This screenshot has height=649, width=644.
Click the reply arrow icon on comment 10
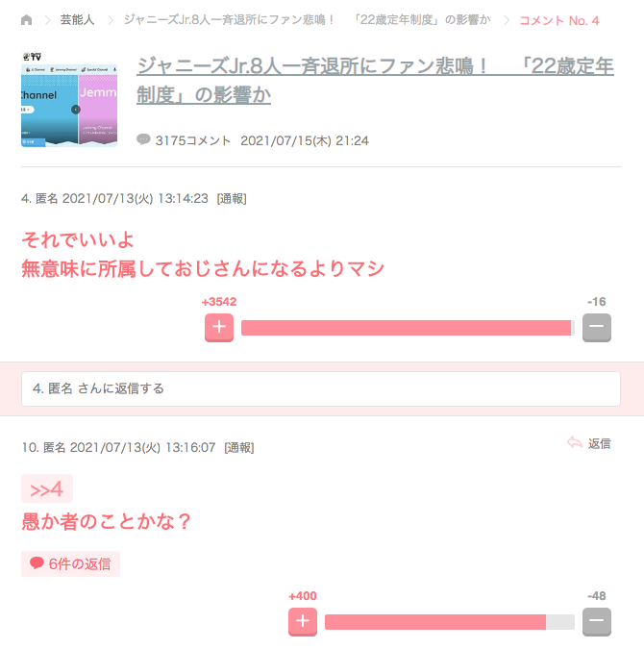575,442
